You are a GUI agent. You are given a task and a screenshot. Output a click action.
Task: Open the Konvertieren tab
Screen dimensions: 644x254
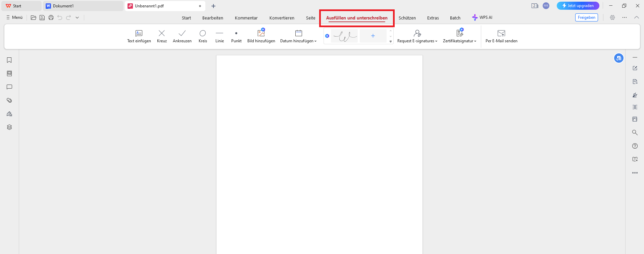click(x=282, y=18)
